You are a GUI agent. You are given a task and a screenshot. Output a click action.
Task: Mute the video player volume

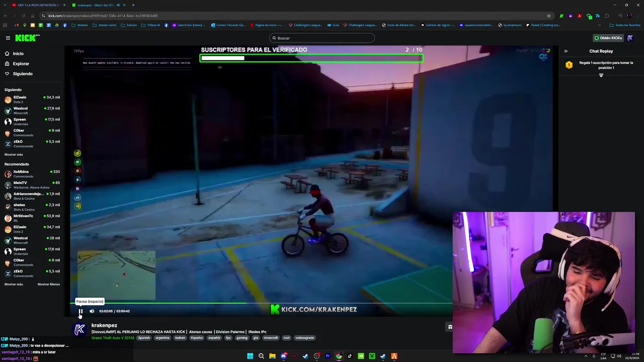click(x=92, y=311)
